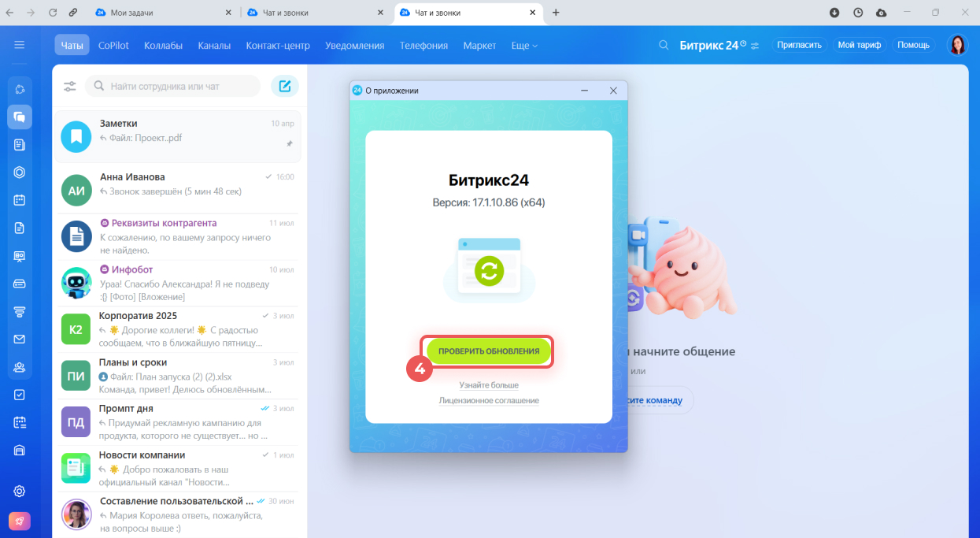
Task: Open a new browser tab with plus
Action: tap(556, 13)
